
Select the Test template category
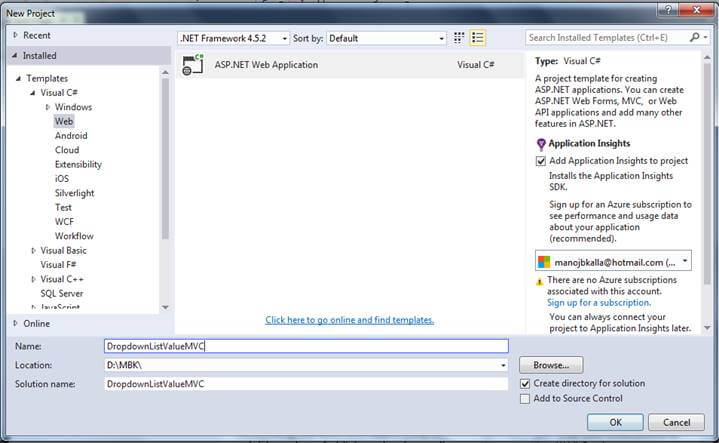[63, 207]
